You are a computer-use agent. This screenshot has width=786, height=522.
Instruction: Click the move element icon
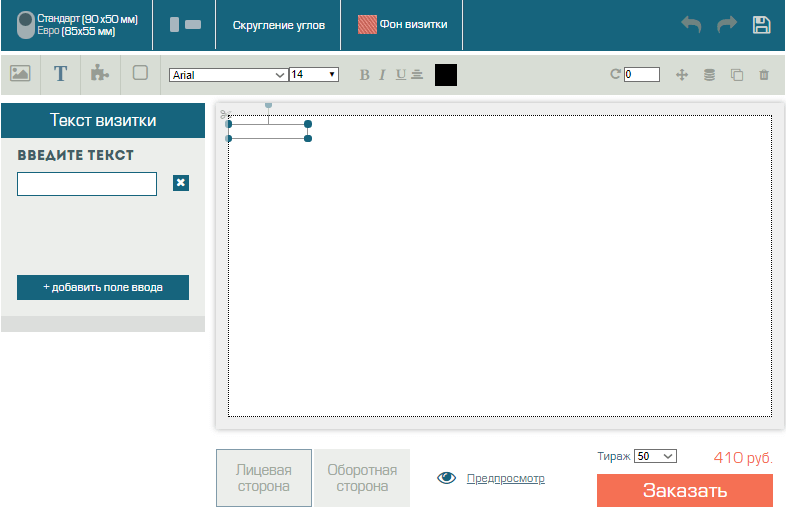(682, 75)
